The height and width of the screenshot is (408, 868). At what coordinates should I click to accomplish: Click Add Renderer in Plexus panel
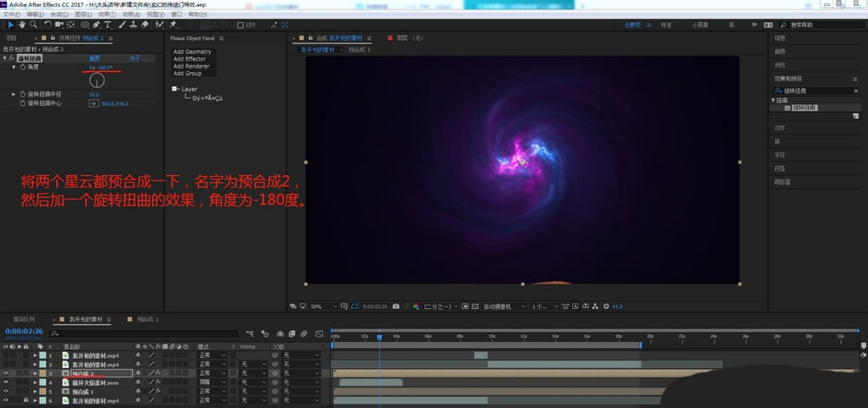191,68
